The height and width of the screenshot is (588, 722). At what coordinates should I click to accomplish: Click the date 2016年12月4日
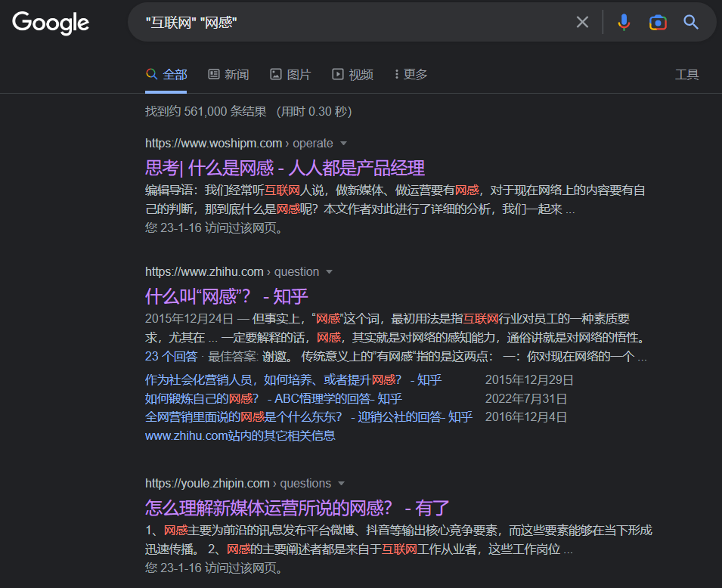coord(526,417)
